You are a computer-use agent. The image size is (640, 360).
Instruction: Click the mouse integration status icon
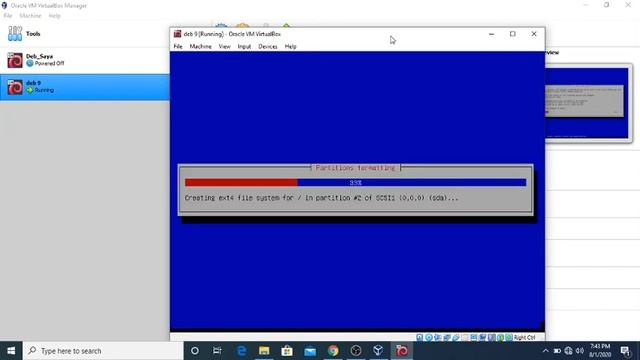(500, 338)
